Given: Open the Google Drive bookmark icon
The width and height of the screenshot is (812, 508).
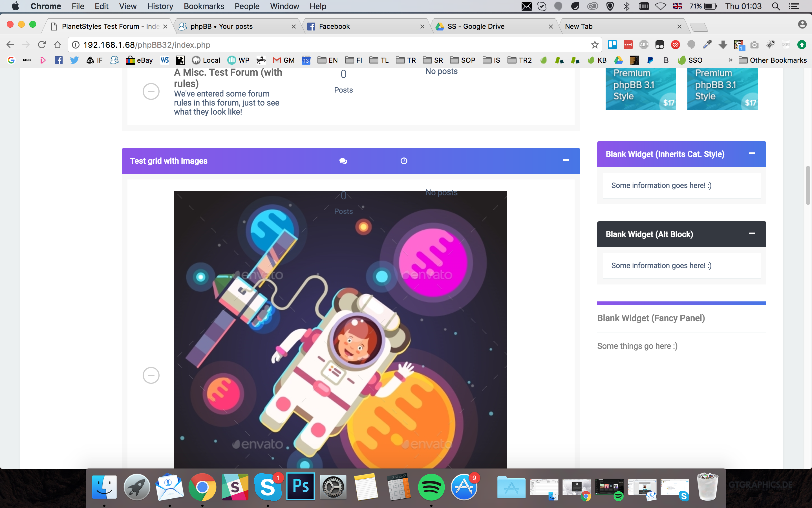Looking at the screenshot, I should pos(618,60).
